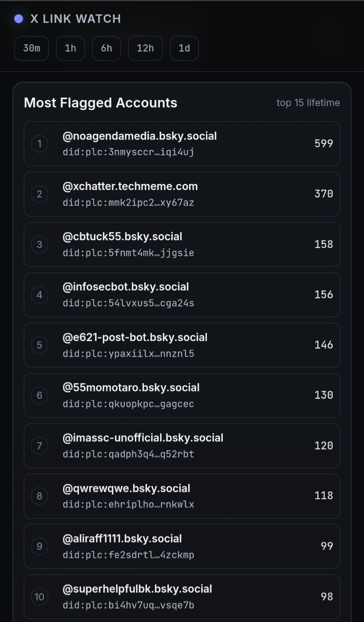Open @noagendamedia.bsky.social account

coord(139,136)
